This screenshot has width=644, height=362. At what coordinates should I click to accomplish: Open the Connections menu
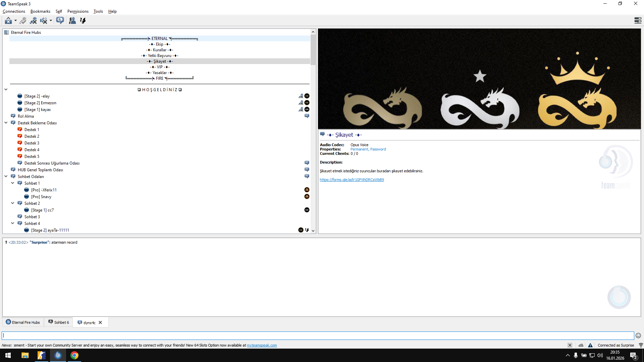[14, 11]
